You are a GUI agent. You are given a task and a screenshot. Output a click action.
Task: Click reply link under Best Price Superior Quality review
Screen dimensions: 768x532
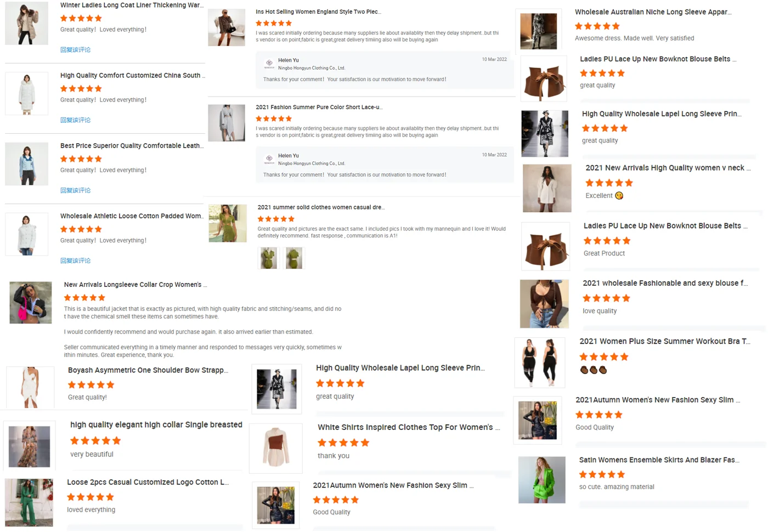[x=75, y=190]
